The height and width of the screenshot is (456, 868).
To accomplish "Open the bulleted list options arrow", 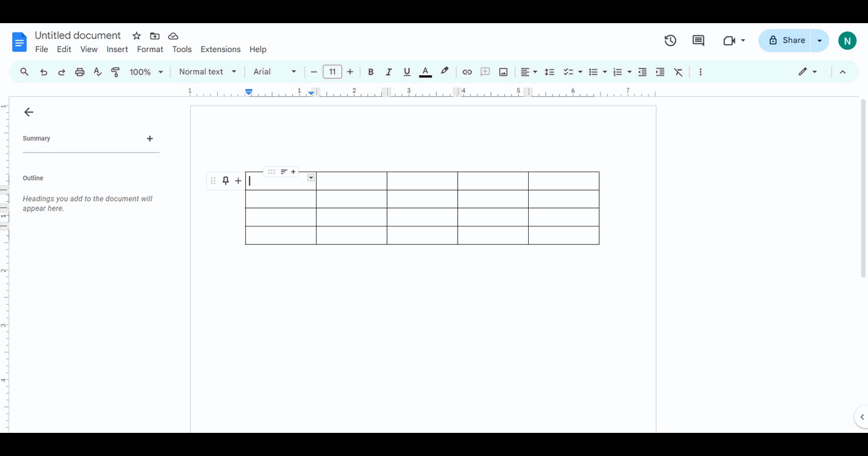I will coord(605,72).
